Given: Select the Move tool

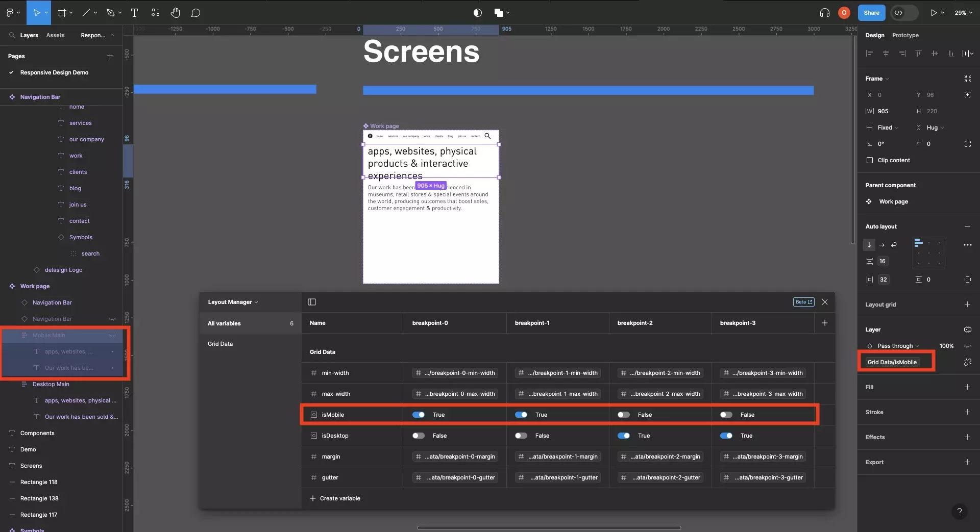Looking at the screenshot, I should (x=37, y=13).
